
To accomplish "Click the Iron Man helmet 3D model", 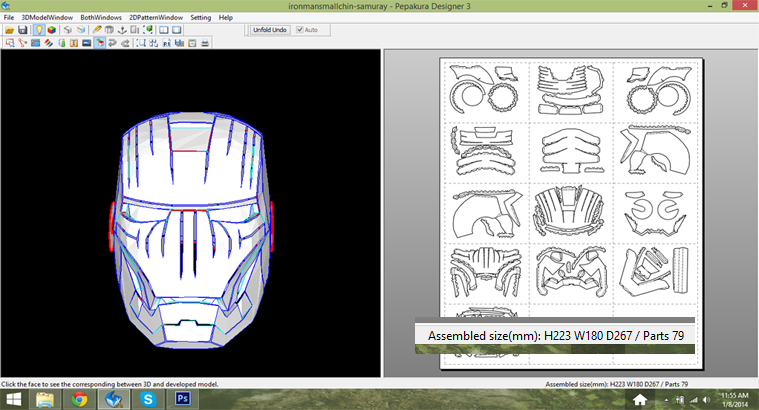I will click(191, 230).
